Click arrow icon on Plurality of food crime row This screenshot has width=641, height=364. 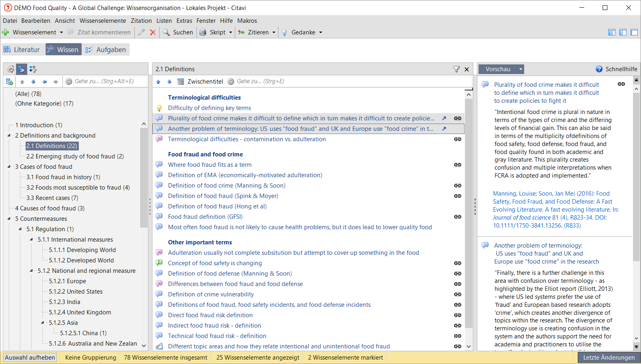tap(444, 118)
